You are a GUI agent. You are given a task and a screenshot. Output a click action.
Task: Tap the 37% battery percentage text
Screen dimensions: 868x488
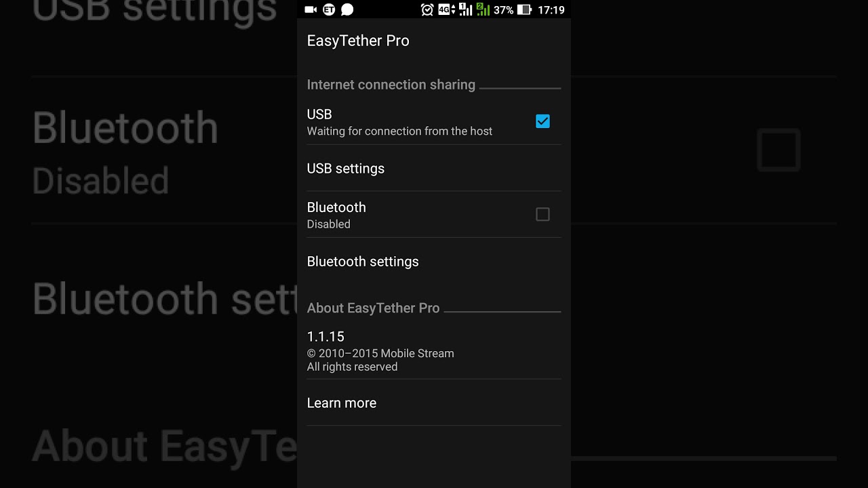[503, 10]
